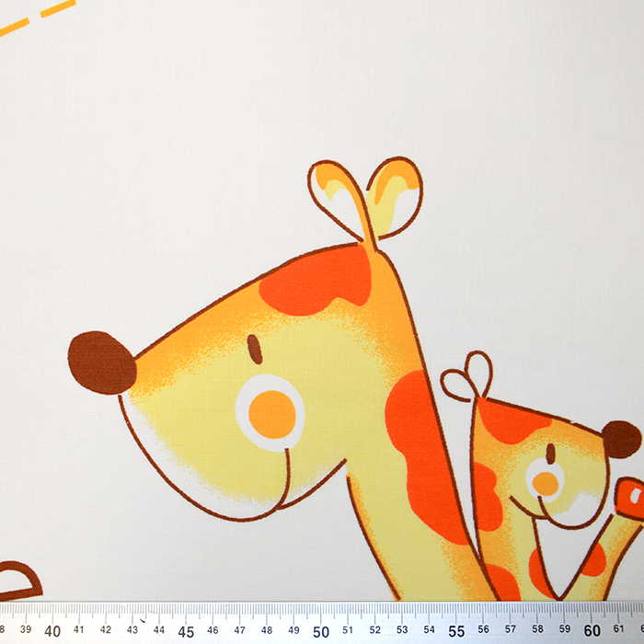The width and height of the screenshot is (644, 644).
Task: Click the 45 mark on the ruler
Action: coord(186,631)
